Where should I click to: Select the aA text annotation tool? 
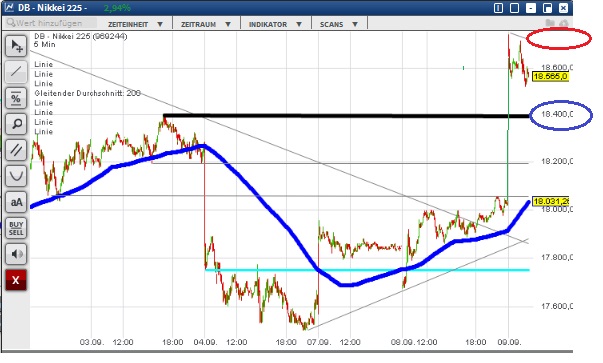(16, 202)
